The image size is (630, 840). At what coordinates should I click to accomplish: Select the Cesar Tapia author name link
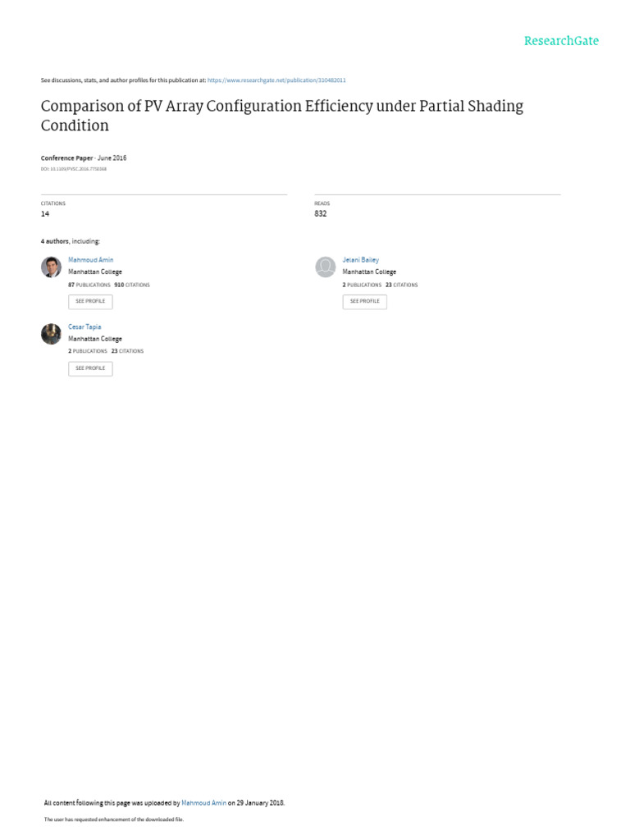point(84,326)
